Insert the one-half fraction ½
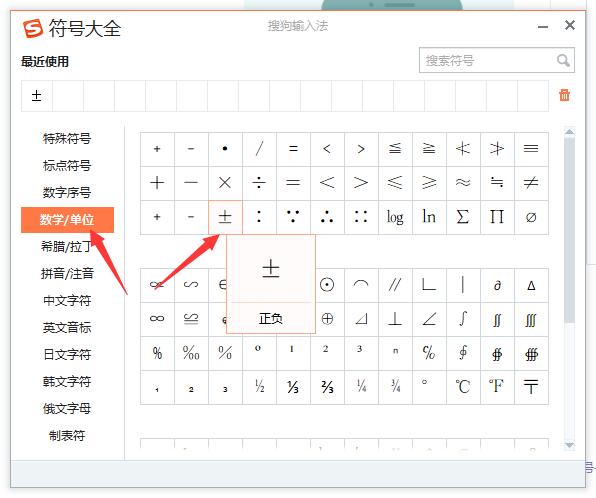596x498 pixels. 259,387
